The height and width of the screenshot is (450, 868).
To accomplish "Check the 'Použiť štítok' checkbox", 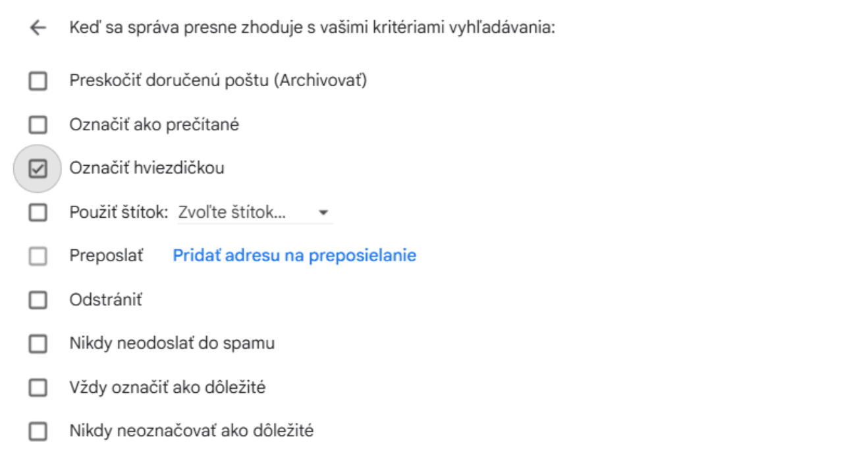I will coord(38,213).
